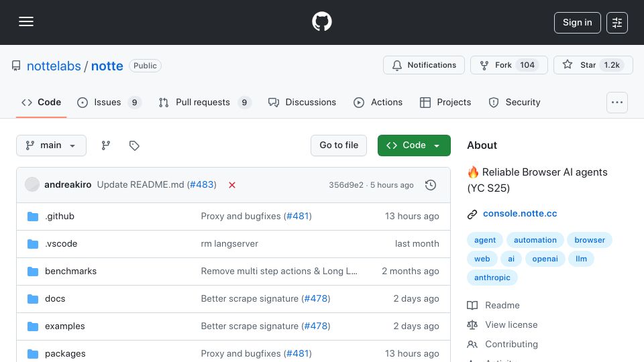Screen dimensions: 644x362
Task: Open the notte repository link
Action: [x=107, y=66]
